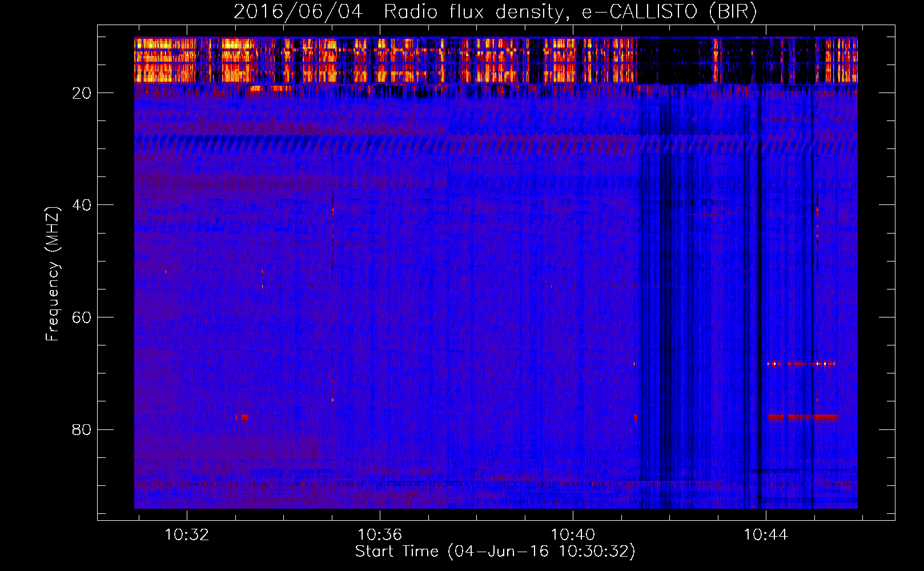The width and height of the screenshot is (924, 571).
Task: Click the date "2016/06/04" in the title
Action: click(298, 11)
